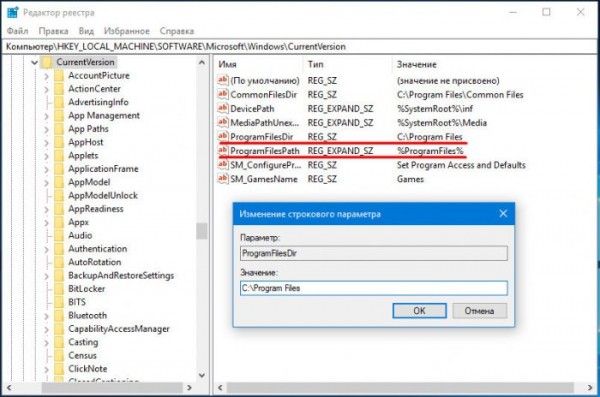This screenshot has height=397, width=600.
Task: Expand the CapabilityAccessManager key
Action: 46,329
